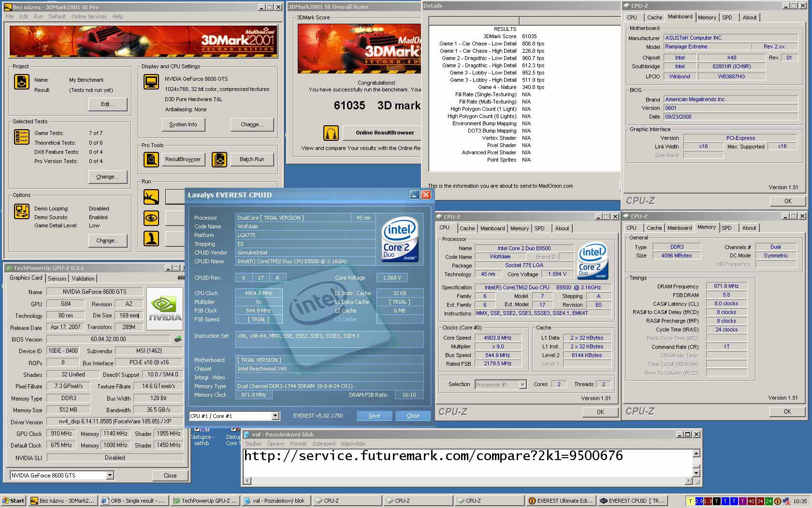Viewport: 812px width, 508px height.
Task: Click the yellow T tray icon
Action: tap(690, 501)
